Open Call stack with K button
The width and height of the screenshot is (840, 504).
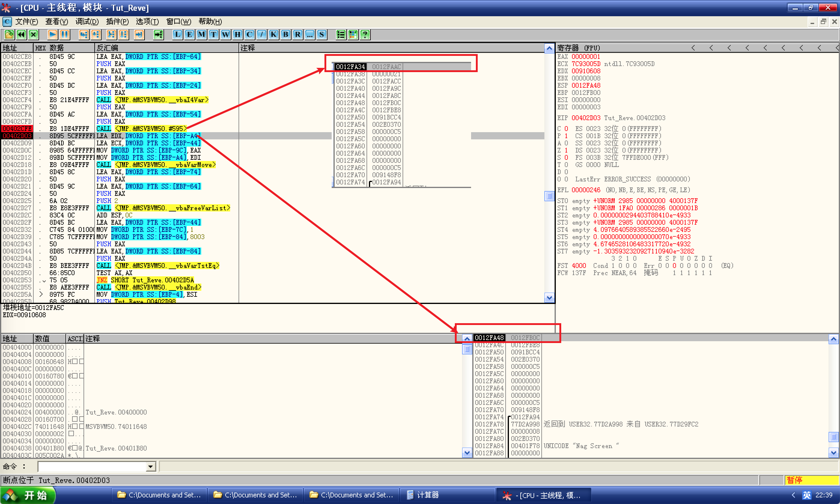coord(274,34)
